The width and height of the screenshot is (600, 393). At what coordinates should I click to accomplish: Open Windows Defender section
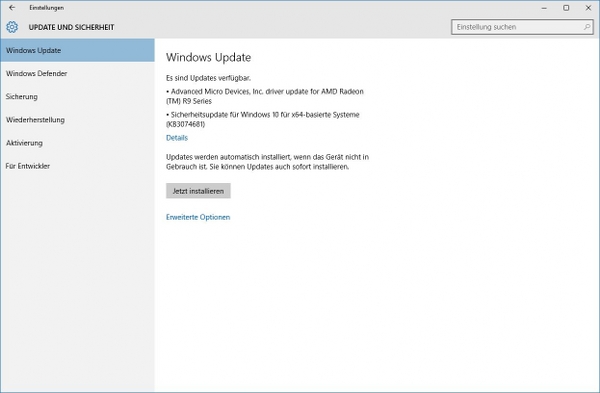pos(77,73)
